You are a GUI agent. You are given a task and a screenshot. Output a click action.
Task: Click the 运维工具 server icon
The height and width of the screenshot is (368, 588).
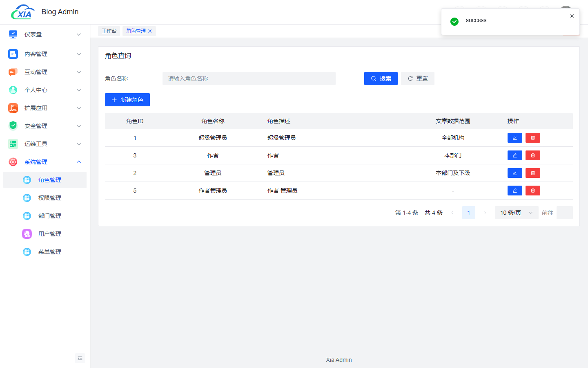click(13, 144)
